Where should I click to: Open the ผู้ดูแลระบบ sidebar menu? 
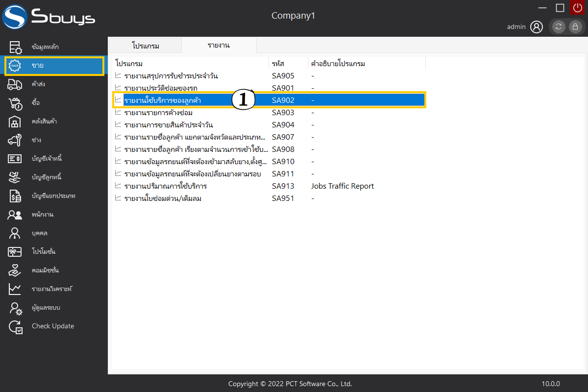coord(46,308)
